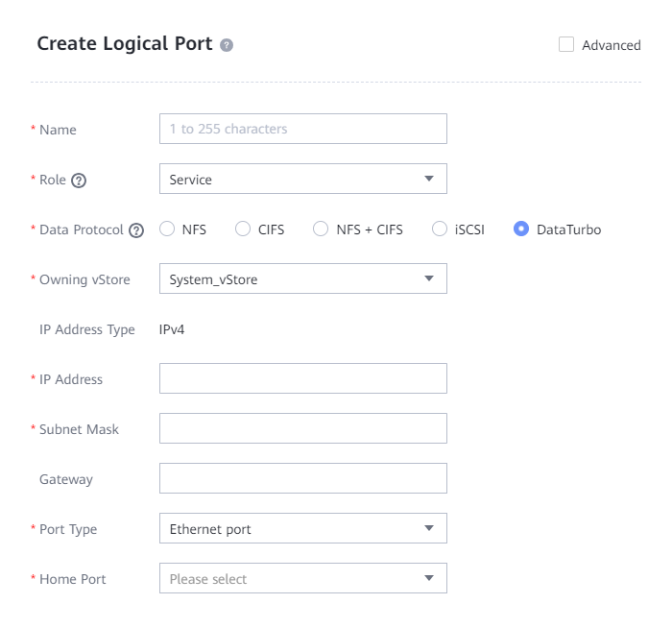672x628 pixels.
Task: Select the iSCSI radio button
Action: [440, 229]
